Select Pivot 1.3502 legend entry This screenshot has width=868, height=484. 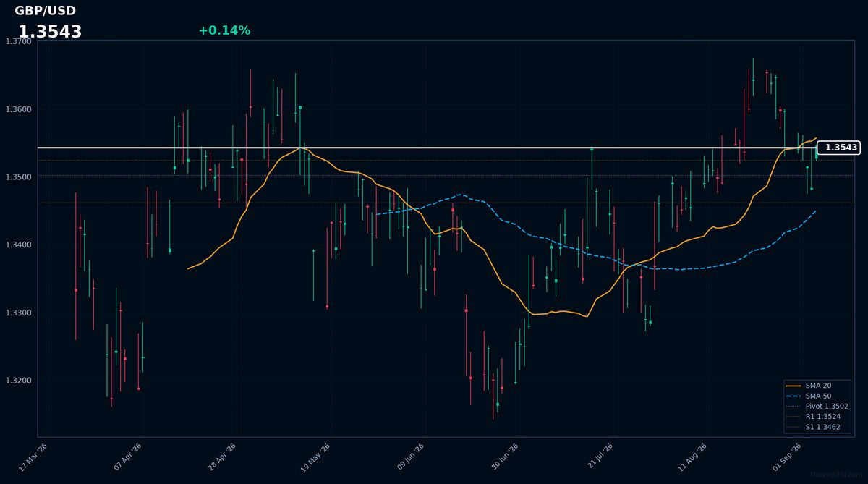(x=817, y=407)
